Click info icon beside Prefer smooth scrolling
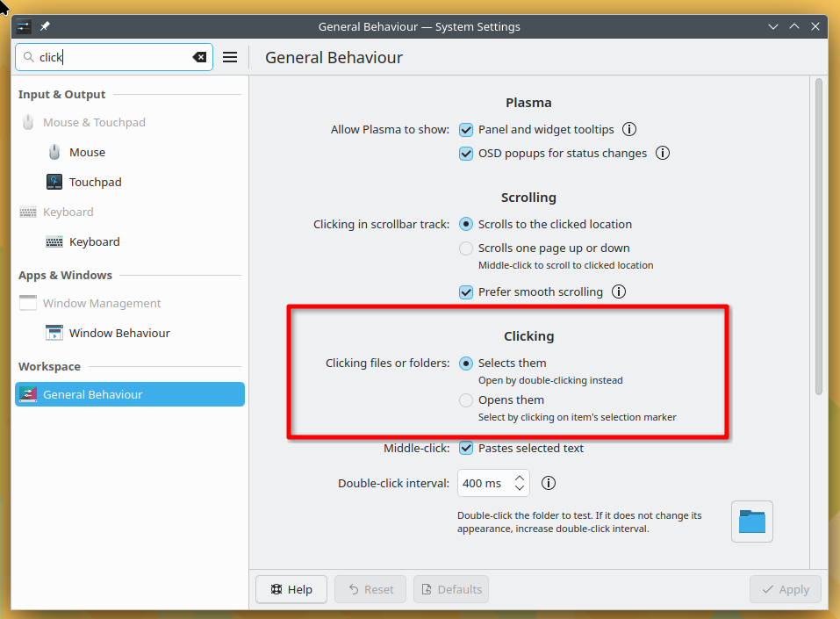 point(619,292)
